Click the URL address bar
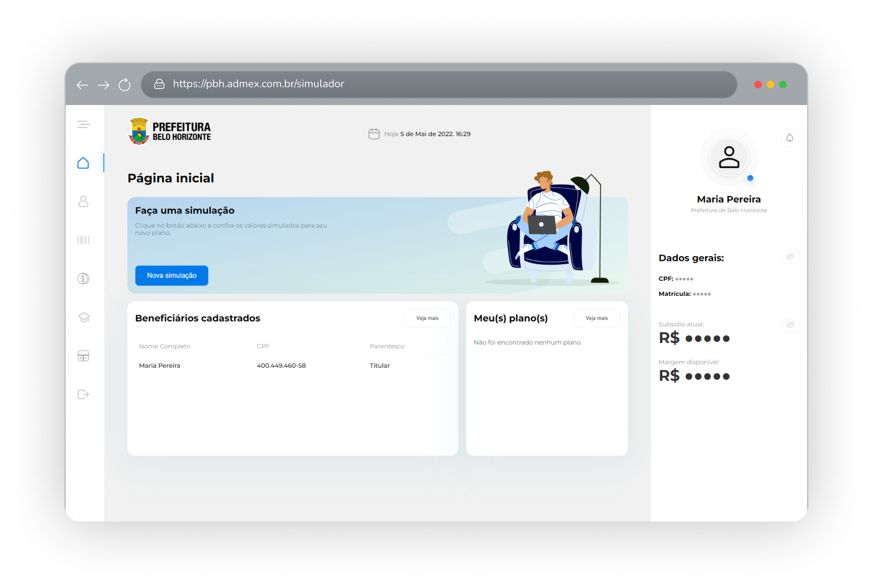Screen dimensions: 873x588 (x=439, y=84)
